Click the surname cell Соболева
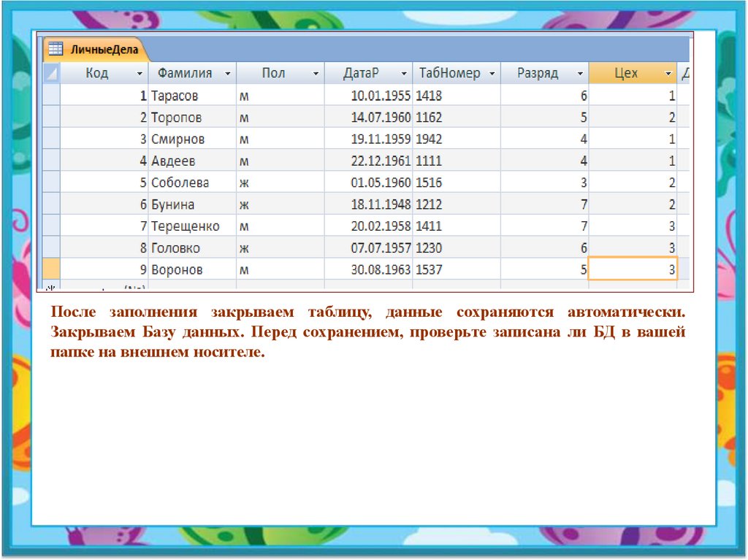This screenshot has height=560, width=748. coord(192,183)
